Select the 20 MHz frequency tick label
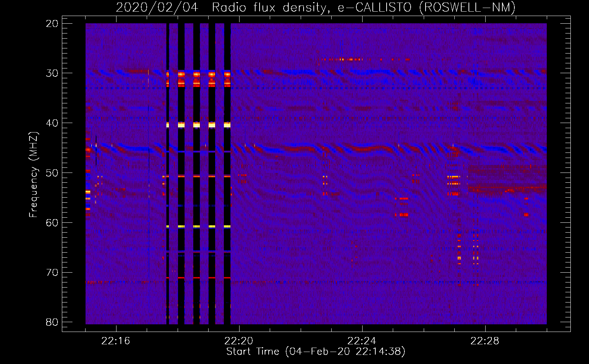This screenshot has width=589, height=364. pos(52,24)
